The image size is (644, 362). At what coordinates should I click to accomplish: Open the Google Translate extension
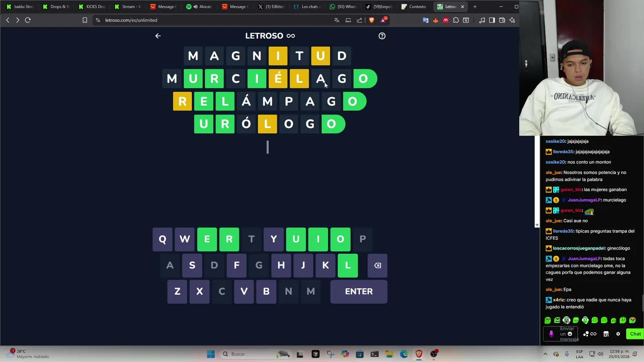tap(426, 20)
